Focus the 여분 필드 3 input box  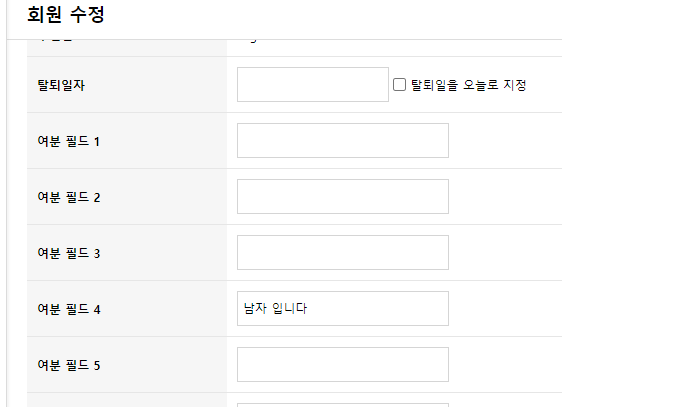click(x=342, y=253)
